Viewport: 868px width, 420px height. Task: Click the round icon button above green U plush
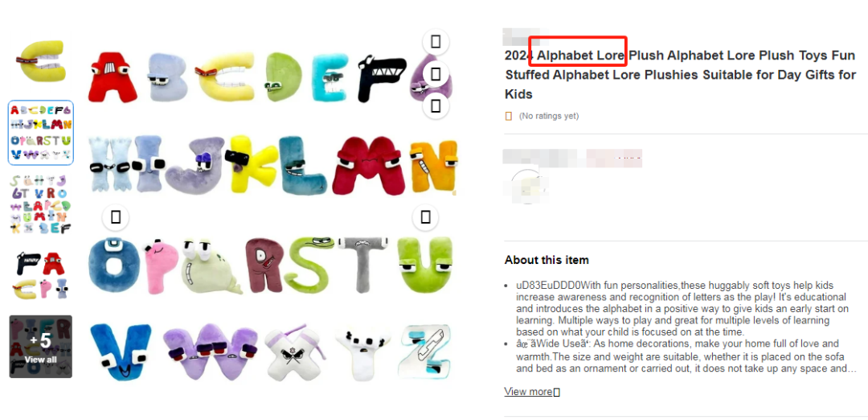pyautogui.click(x=425, y=217)
